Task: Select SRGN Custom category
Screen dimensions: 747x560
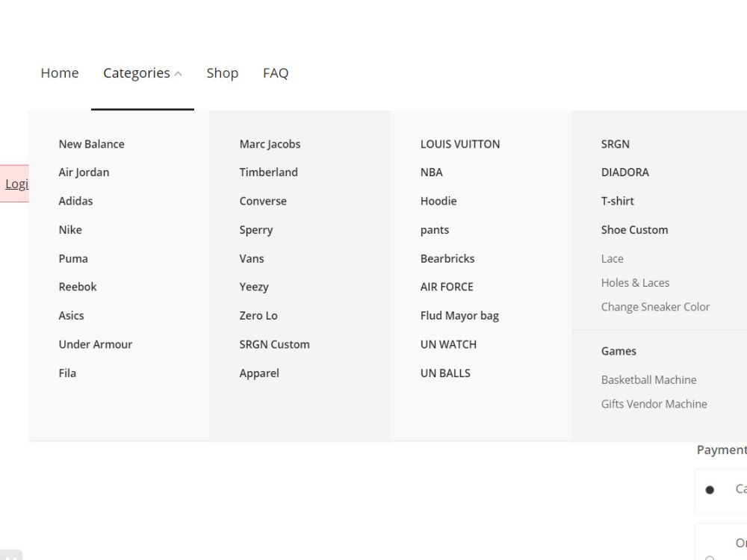Action: tap(274, 344)
